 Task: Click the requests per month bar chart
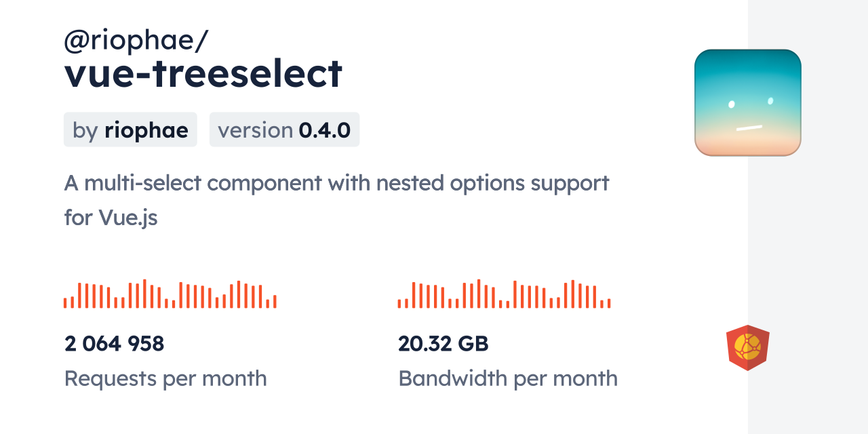(170, 294)
